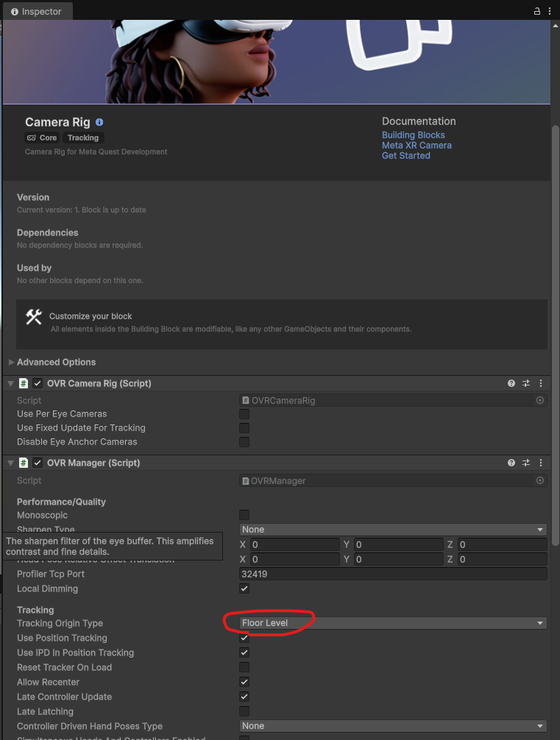The height and width of the screenshot is (740, 560).
Task: Click the Late Latching label
Action: (x=45, y=711)
